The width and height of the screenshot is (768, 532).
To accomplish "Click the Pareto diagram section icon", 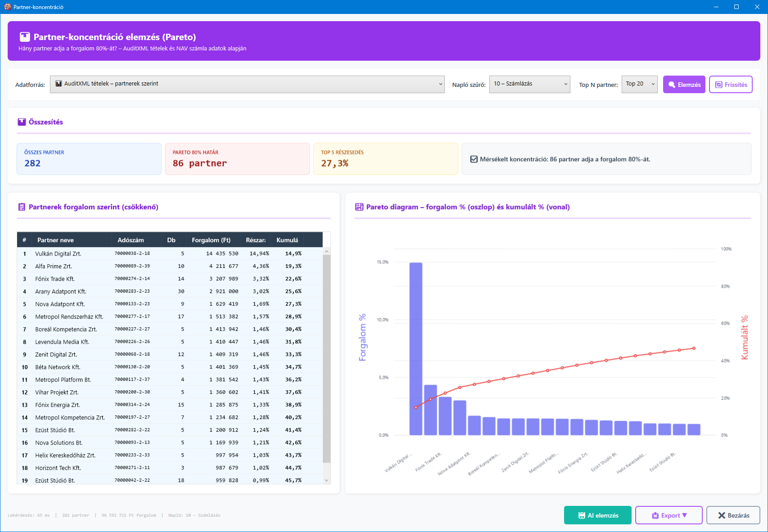I will 359,207.
